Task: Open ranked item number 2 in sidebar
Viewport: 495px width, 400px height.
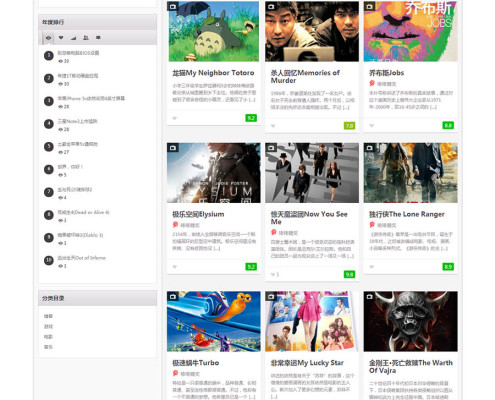Action: [x=78, y=76]
